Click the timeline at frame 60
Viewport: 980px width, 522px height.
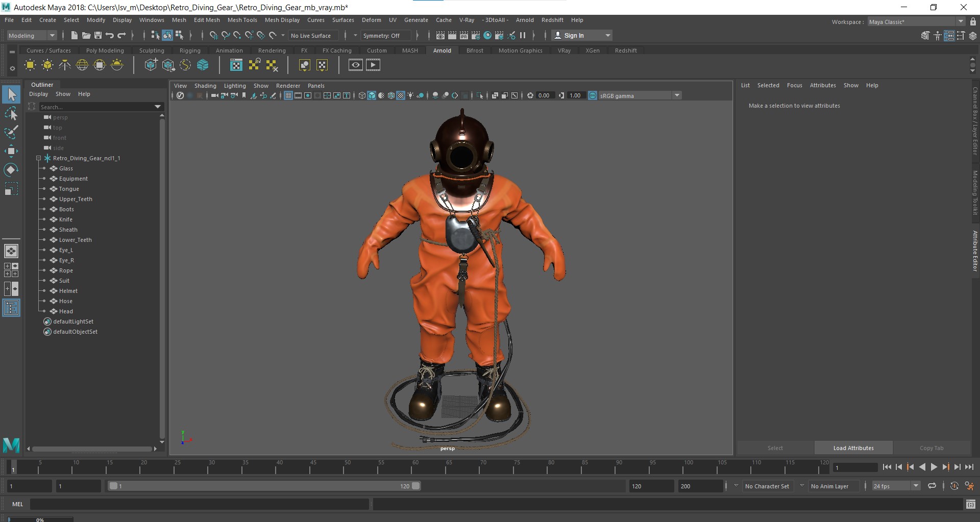point(414,467)
